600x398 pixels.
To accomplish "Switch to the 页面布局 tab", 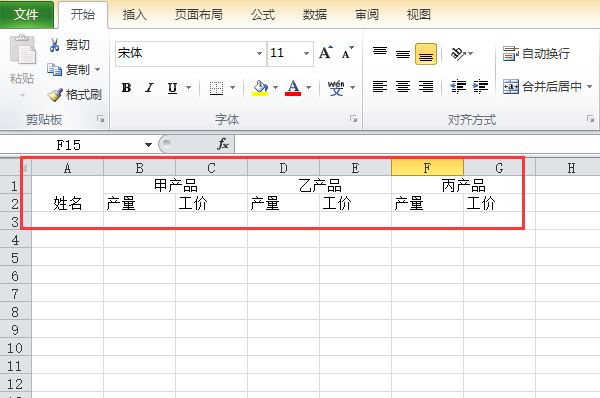I will 199,15.
